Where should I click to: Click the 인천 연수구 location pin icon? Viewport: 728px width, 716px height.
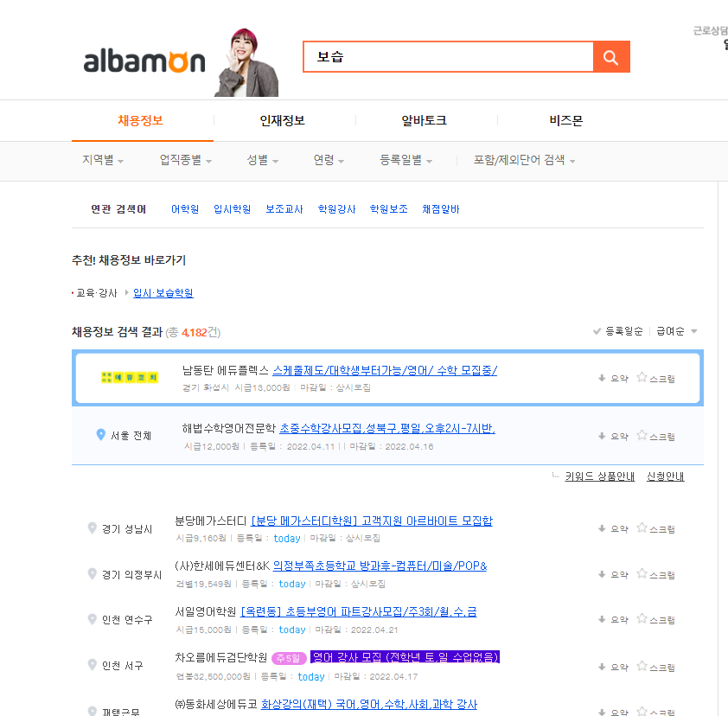click(x=92, y=619)
